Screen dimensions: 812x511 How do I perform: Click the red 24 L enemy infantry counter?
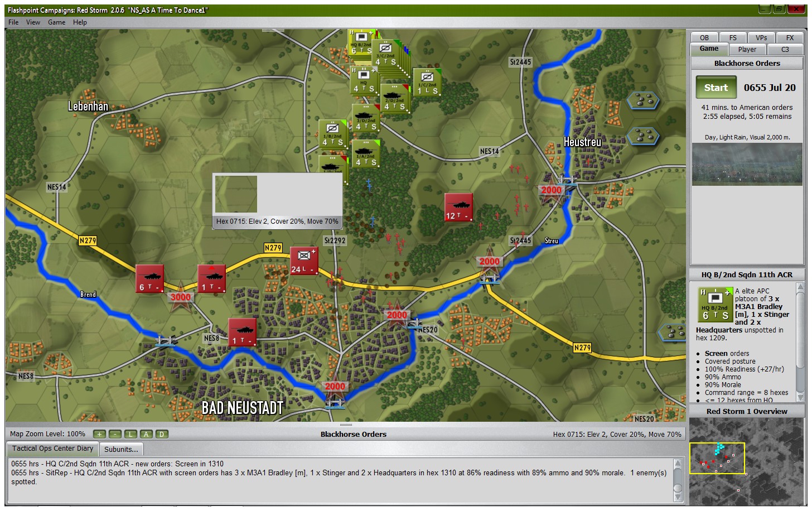click(x=304, y=261)
